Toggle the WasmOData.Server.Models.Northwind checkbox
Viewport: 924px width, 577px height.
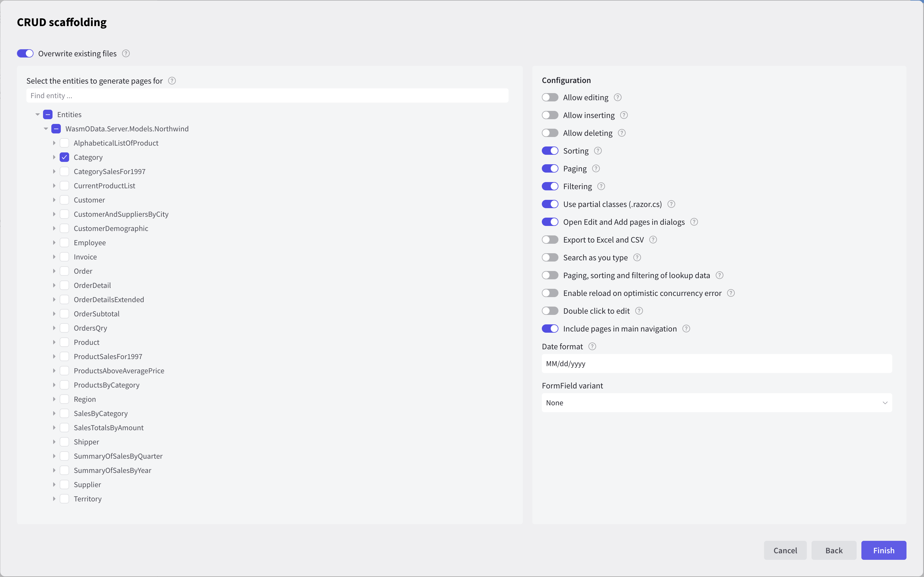56,129
